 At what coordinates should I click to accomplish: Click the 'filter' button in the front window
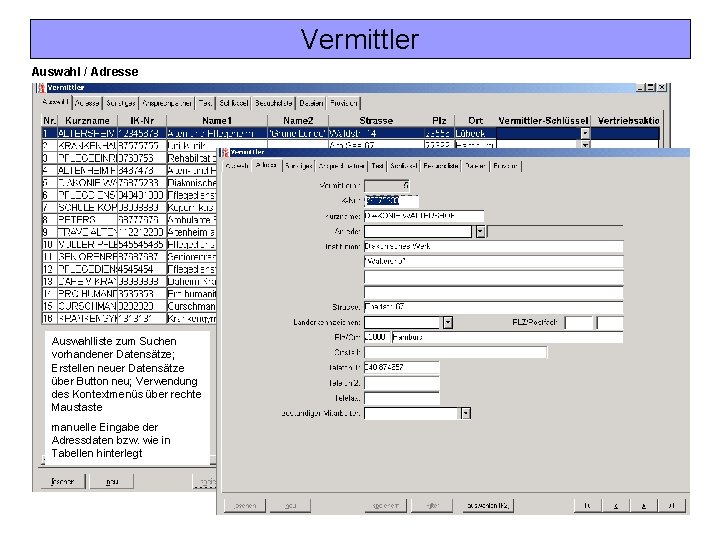tap(432, 506)
